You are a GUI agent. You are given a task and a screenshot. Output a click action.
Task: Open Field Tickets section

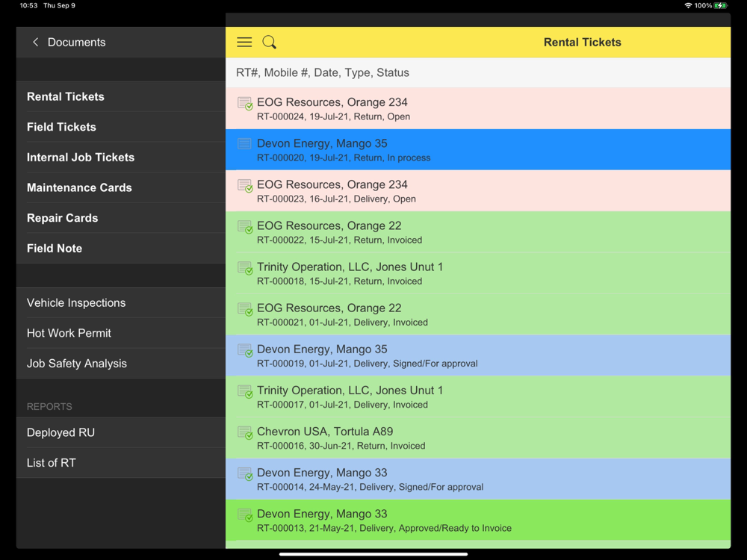point(121,127)
